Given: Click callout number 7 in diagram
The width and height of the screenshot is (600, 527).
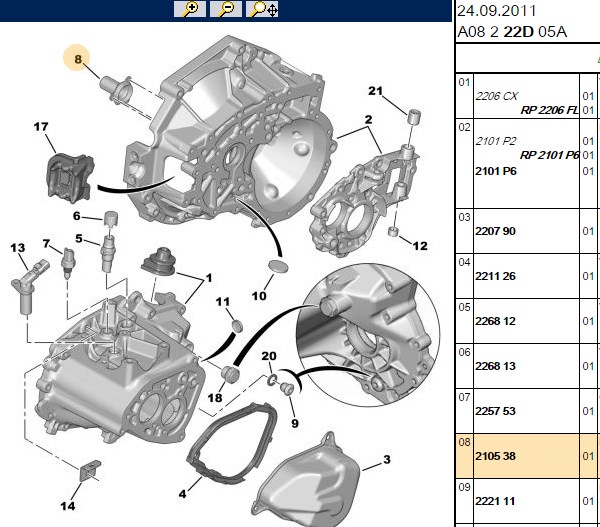Looking at the screenshot, I should [x=46, y=243].
